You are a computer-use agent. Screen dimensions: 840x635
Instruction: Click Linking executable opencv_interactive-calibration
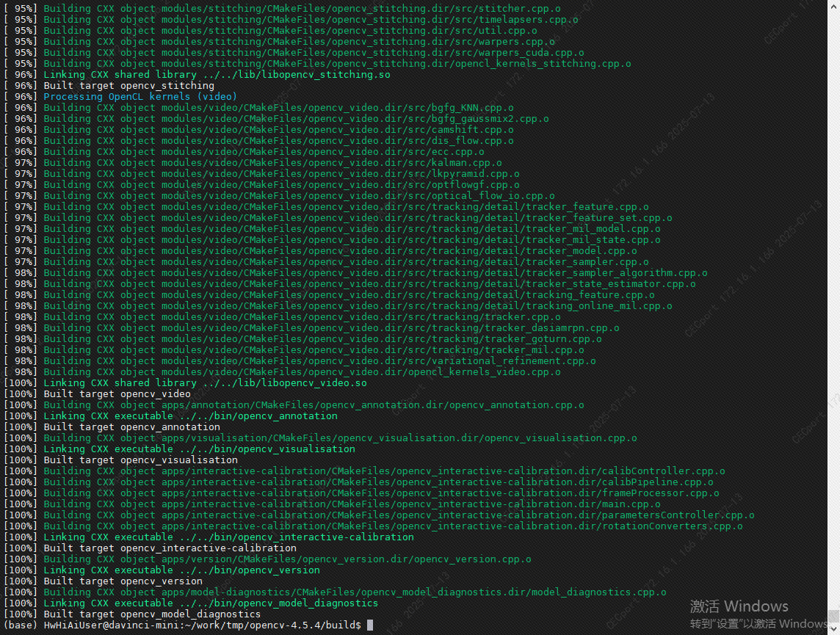tap(209, 537)
